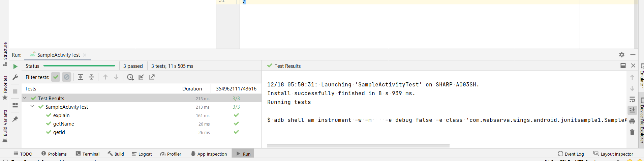Rerun tests with green play button
Image resolution: width=644 pixels, height=161 pixels.
click(x=15, y=66)
